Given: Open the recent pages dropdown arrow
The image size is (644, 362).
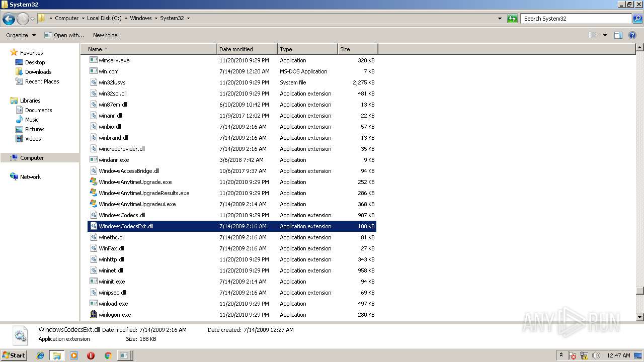Looking at the screenshot, I should tap(33, 19).
